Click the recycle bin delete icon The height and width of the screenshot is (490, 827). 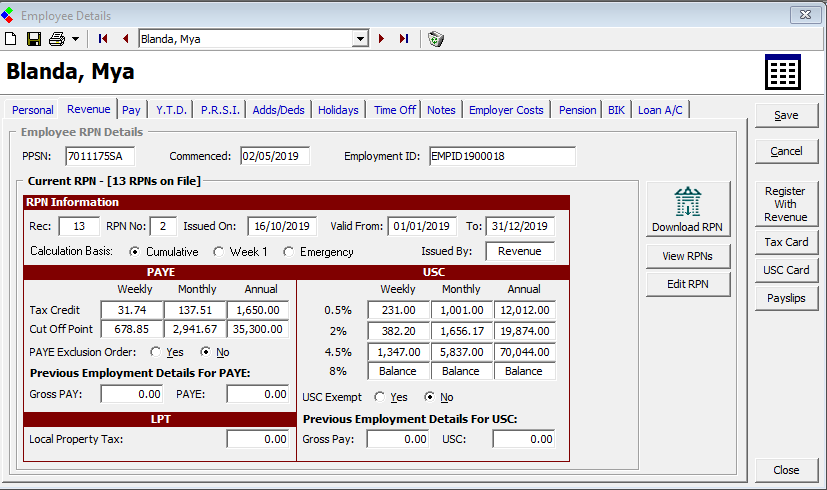pos(435,39)
